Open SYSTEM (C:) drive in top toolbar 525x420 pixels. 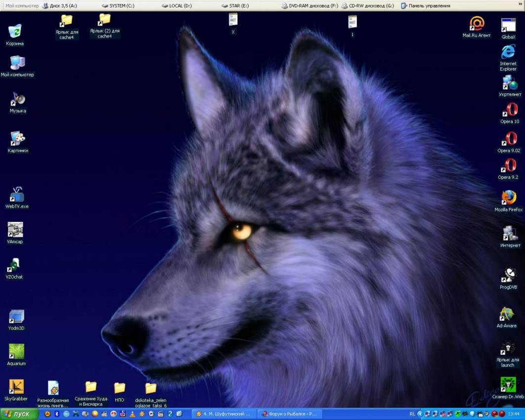pos(118,6)
